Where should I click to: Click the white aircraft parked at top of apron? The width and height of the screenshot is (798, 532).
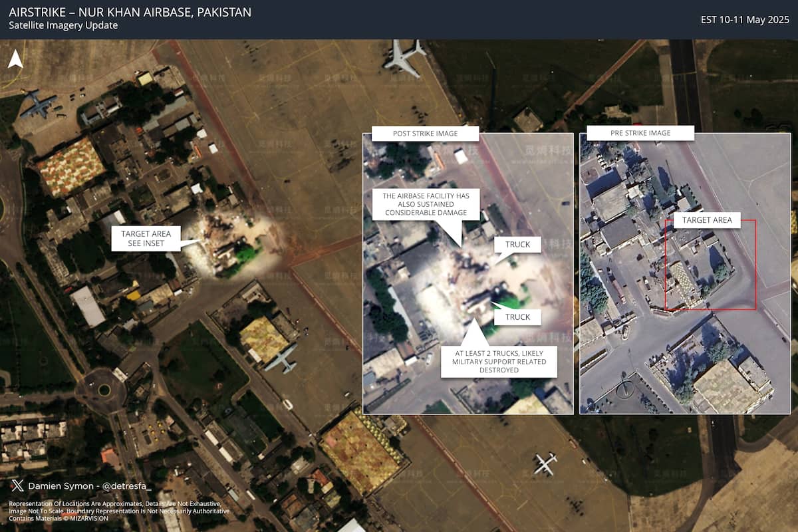(404, 58)
